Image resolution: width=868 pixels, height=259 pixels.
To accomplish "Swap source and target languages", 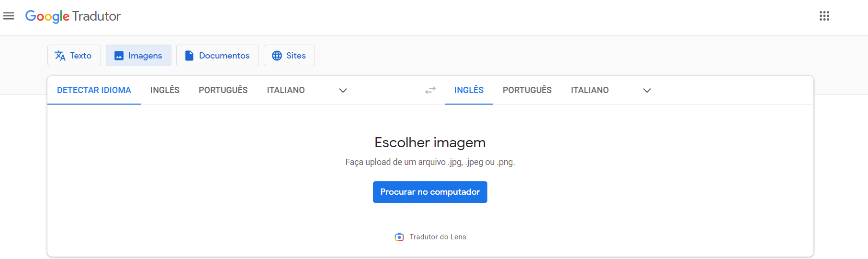I will click(430, 90).
